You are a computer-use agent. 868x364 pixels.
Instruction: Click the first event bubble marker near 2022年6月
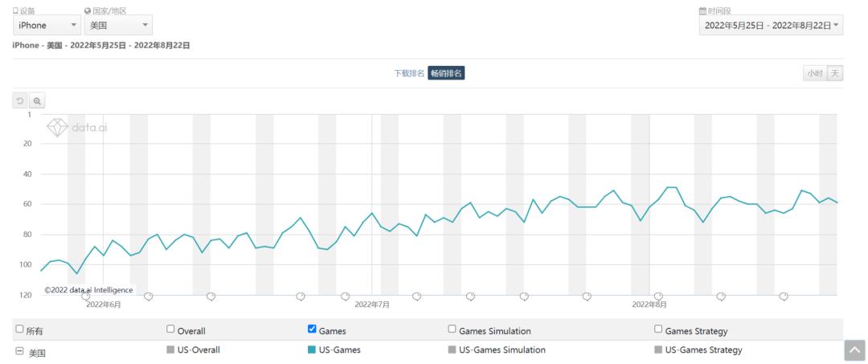click(x=86, y=297)
